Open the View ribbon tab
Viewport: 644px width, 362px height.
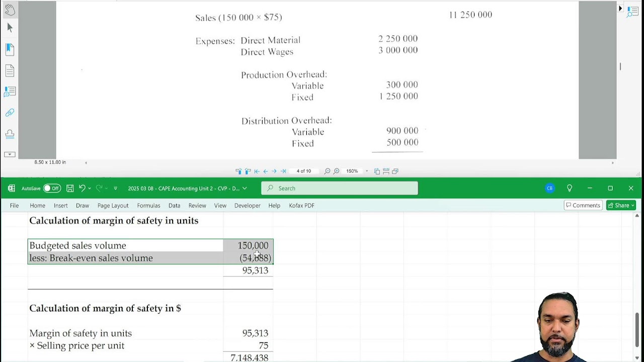click(220, 206)
